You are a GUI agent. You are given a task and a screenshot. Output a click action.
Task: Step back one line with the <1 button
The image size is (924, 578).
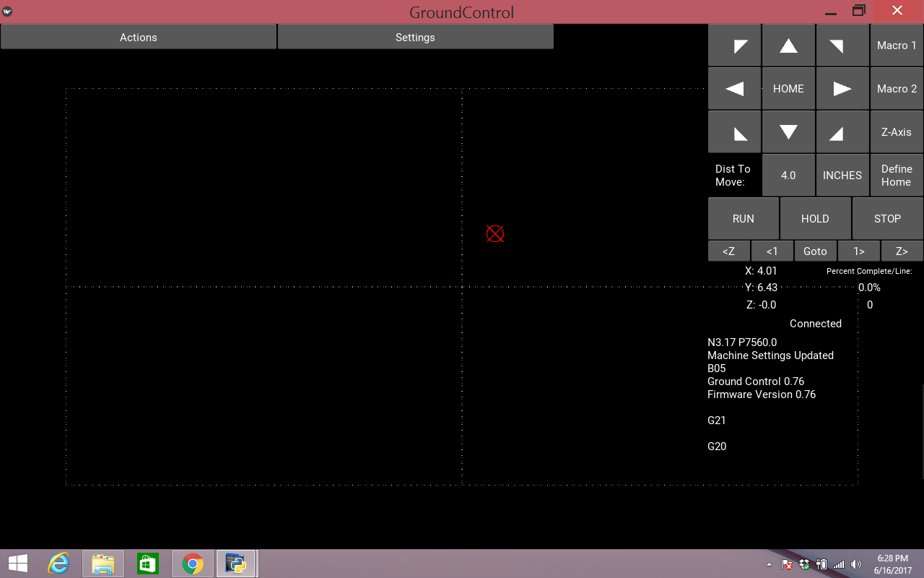point(772,251)
